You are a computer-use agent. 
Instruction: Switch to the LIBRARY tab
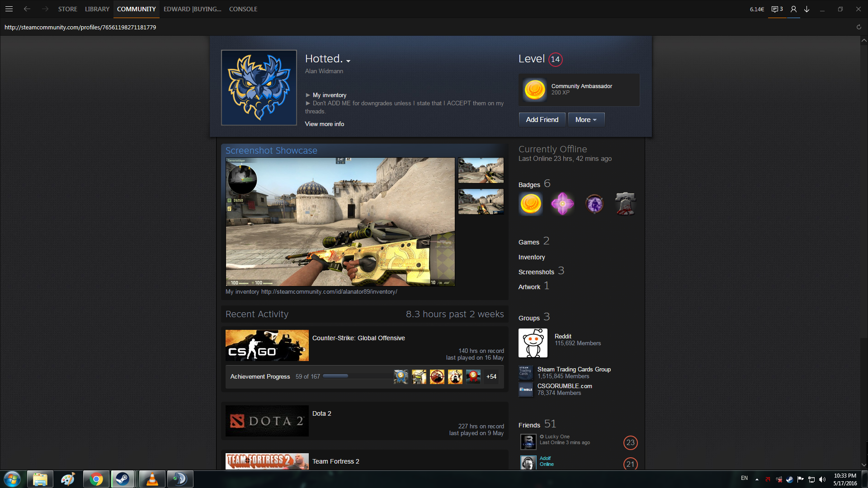tap(97, 9)
